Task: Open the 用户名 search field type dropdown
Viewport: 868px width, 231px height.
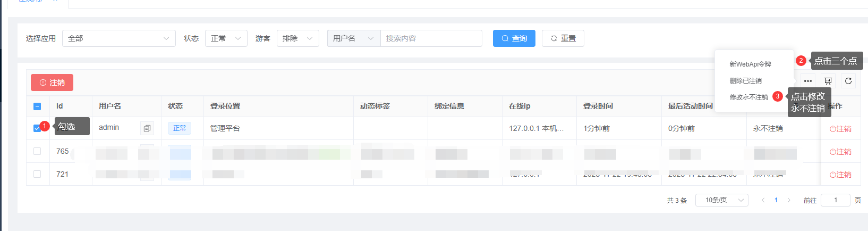Action: point(353,38)
